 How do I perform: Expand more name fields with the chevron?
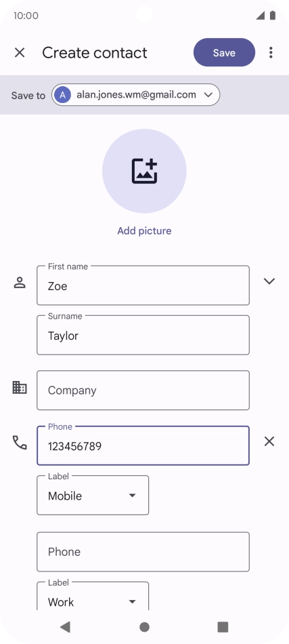tap(269, 281)
